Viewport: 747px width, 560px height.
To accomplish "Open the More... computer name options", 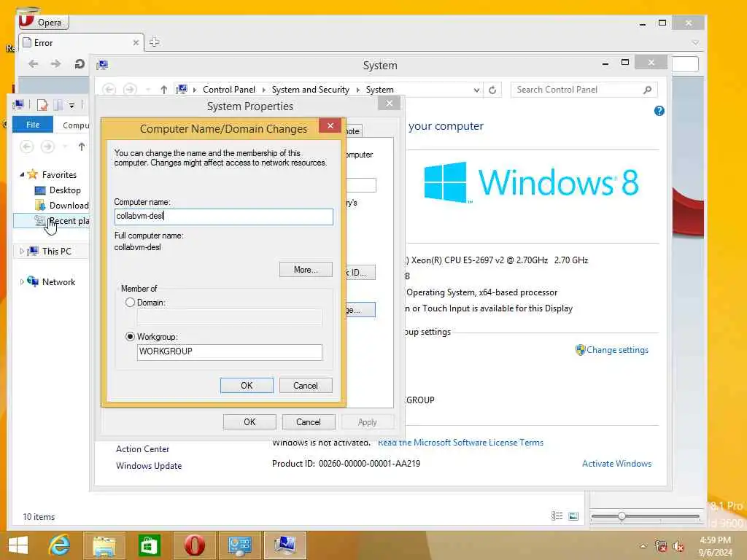I will pyautogui.click(x=306, y=270).
